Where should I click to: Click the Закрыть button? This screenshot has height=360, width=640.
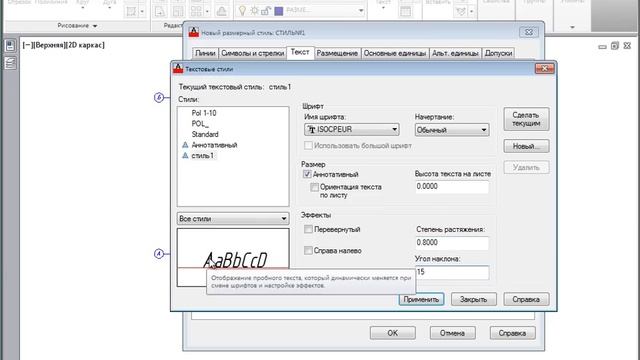click(x=473, y=299)
